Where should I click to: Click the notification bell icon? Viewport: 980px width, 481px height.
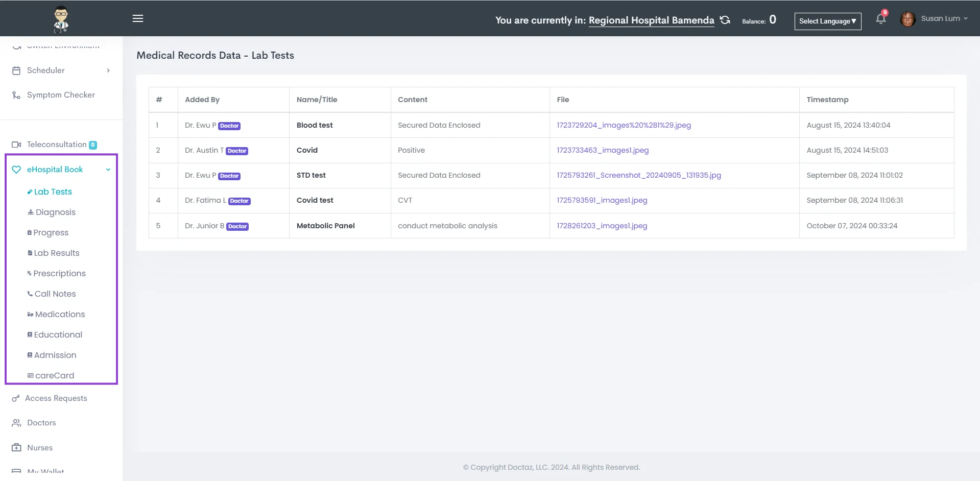pos(880,19)
